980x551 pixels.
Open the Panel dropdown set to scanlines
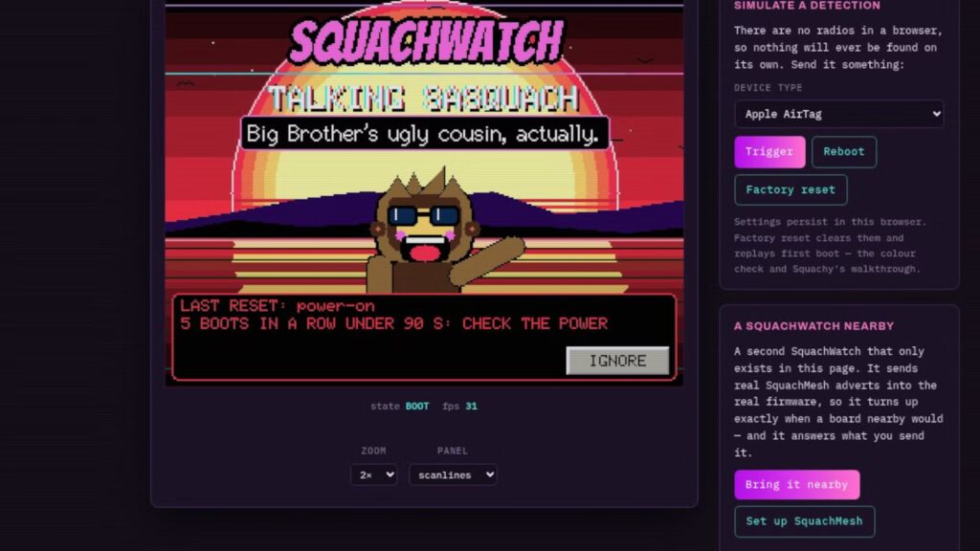coord(453,474)
